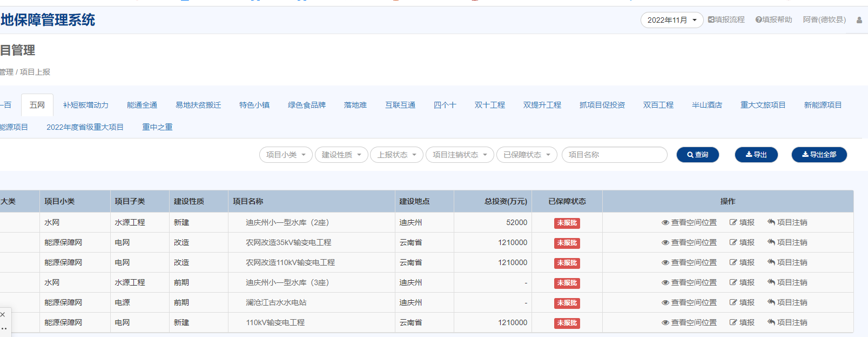Open the 上报状态 filter dropdown

[396, 155]
